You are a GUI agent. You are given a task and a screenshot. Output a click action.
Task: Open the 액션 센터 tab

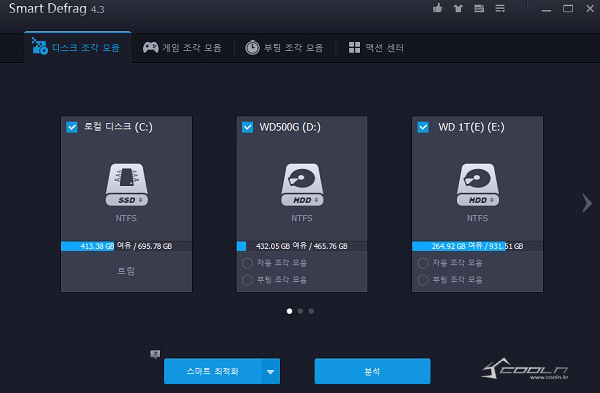coord(376,47)
